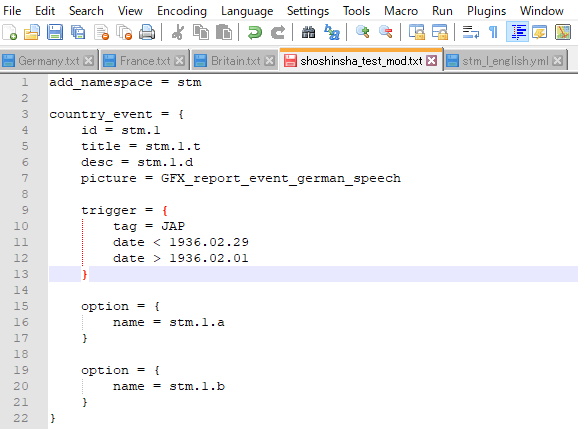The image size is (578, 429).
Task: Open user-defined language dialog icon
Action: (x=540, y=32)
